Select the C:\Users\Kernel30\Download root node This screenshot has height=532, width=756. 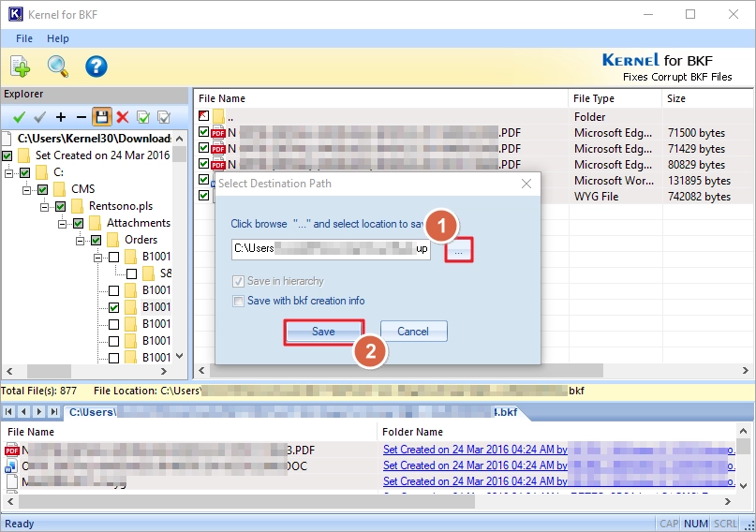pyautogui.click(x=94, y=139)
